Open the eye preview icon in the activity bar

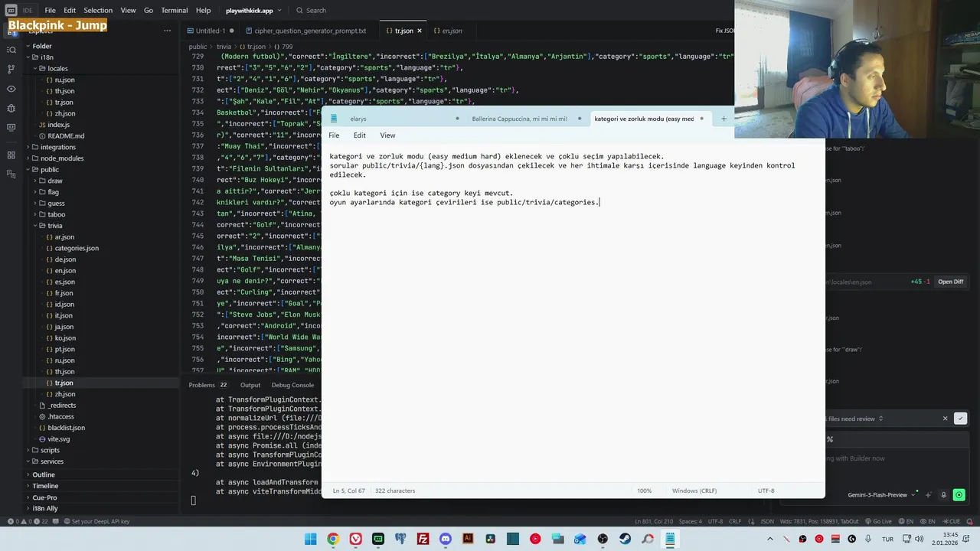11,89
